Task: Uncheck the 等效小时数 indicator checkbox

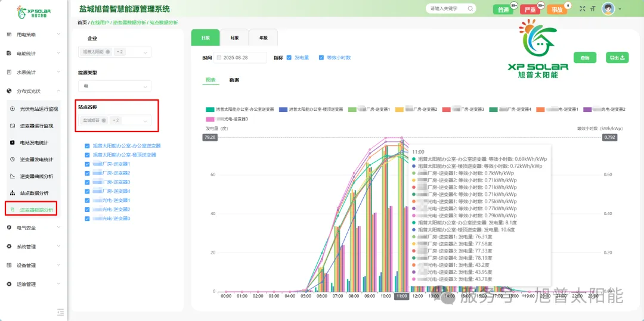Action: coord(321,58)
